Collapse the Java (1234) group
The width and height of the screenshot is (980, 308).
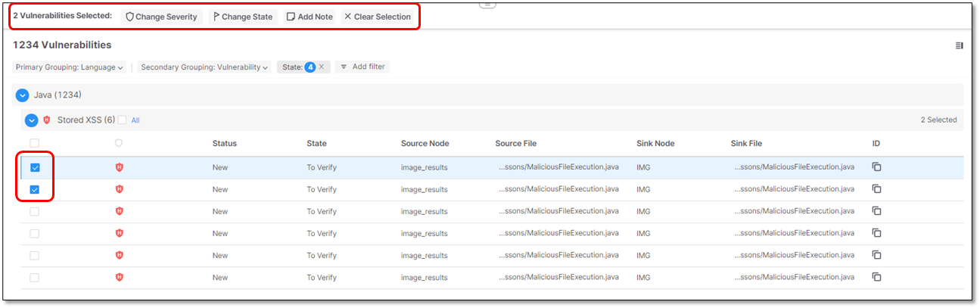[21, 95]
